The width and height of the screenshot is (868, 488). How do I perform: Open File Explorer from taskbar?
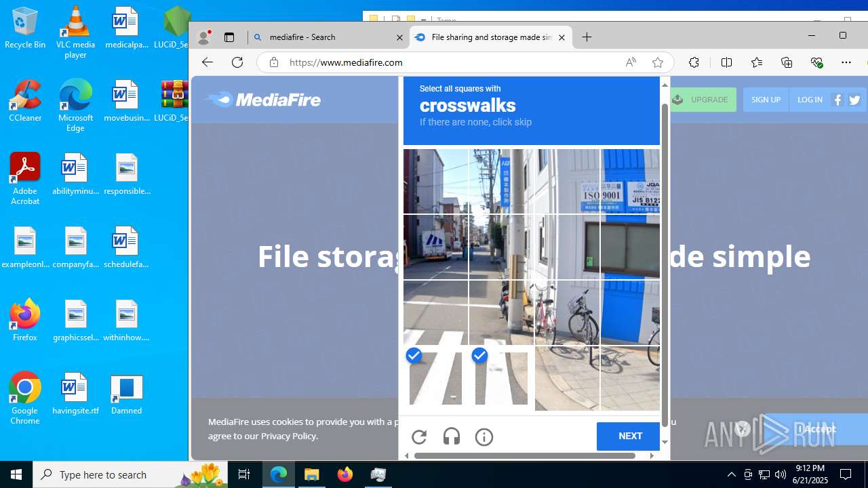click(312, 474)
